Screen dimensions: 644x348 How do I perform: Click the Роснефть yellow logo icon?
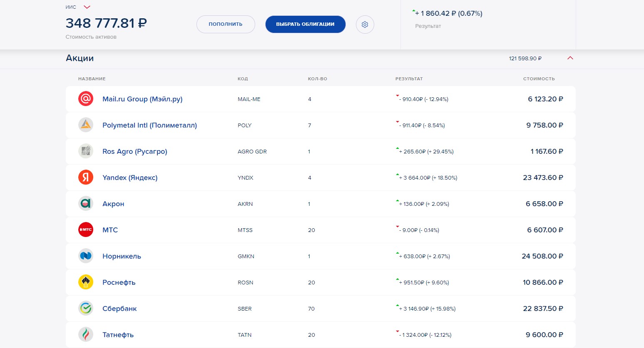86,282
